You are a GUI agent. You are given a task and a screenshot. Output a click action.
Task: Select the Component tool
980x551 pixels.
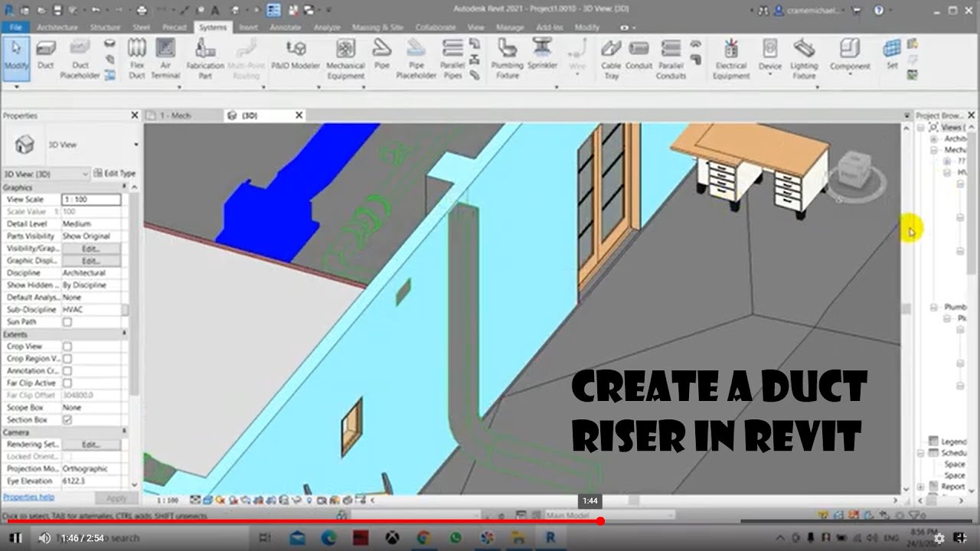click(x=850, y=55)
